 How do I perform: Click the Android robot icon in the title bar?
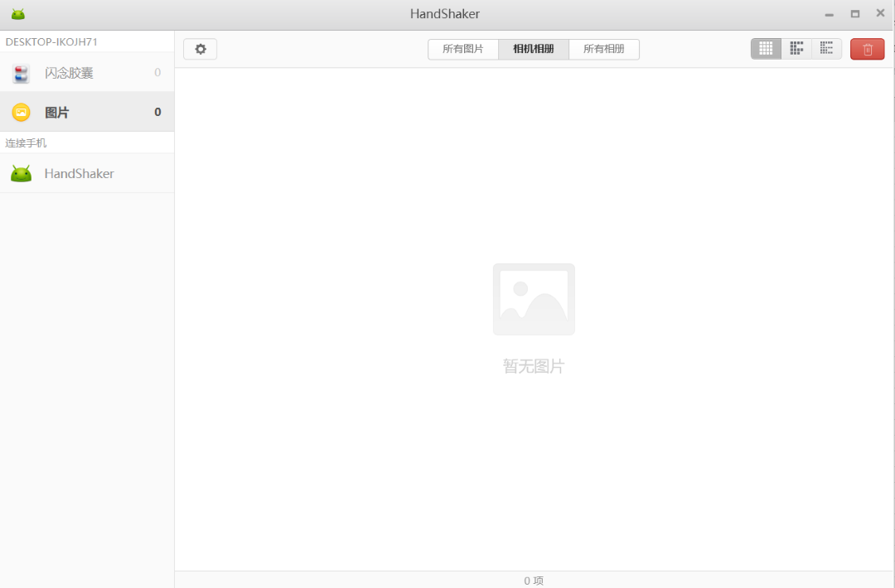(17, 13)
